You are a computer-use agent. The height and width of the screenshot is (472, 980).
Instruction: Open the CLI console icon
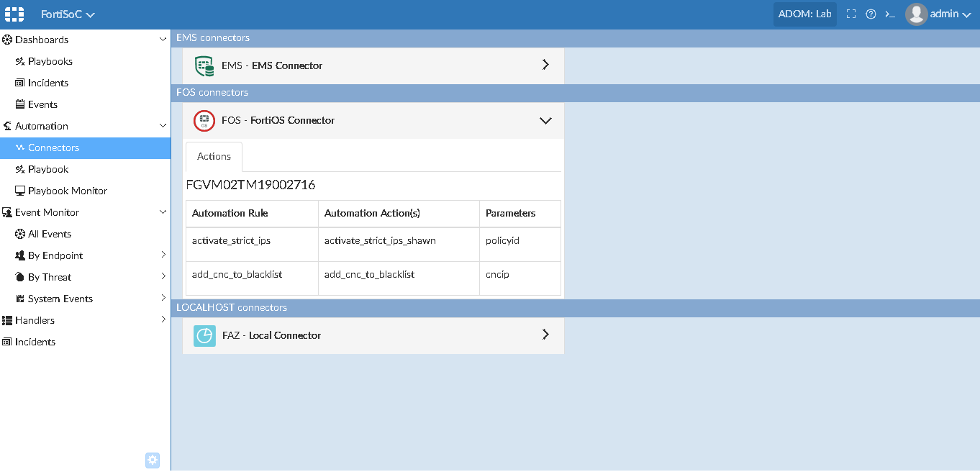pyautogui.click(x=890, y=14)
